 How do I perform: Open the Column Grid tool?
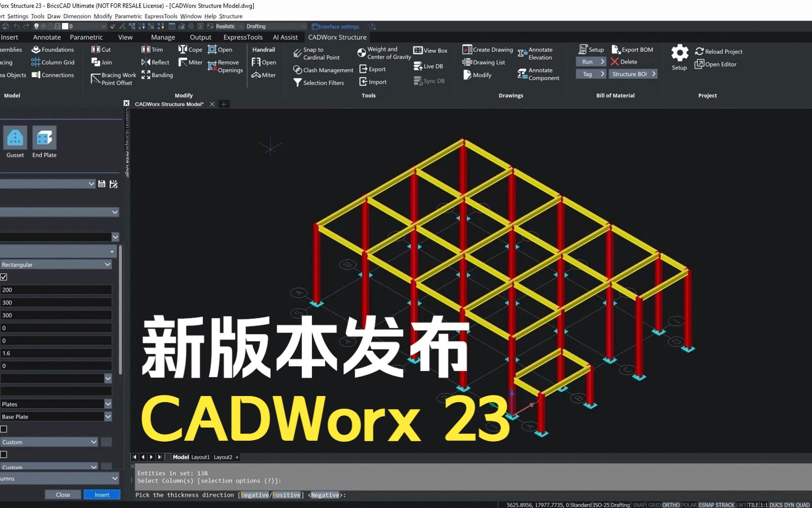pos(53,62)
